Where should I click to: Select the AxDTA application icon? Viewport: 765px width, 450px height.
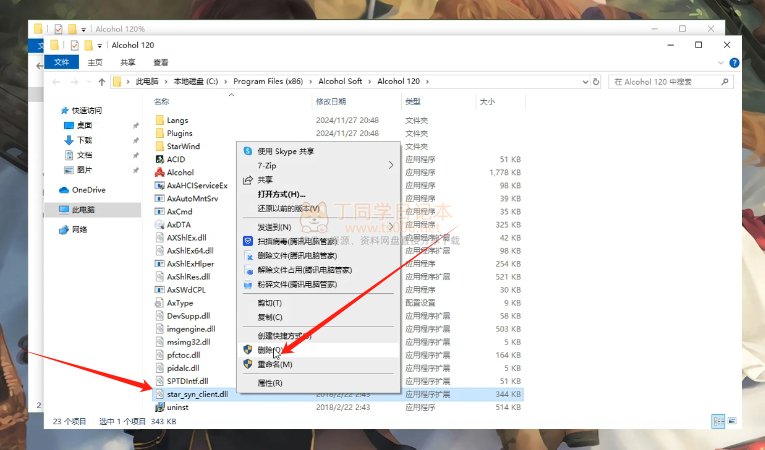pos(160,225)
